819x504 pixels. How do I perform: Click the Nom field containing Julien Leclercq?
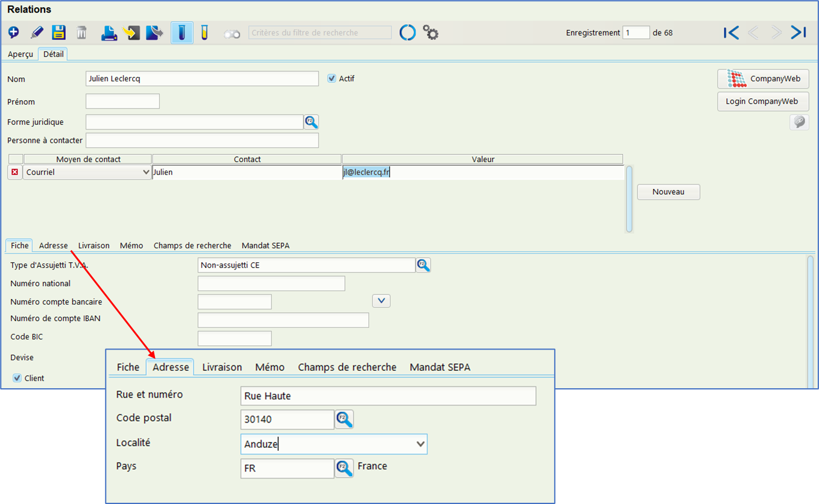pos(202,78)
